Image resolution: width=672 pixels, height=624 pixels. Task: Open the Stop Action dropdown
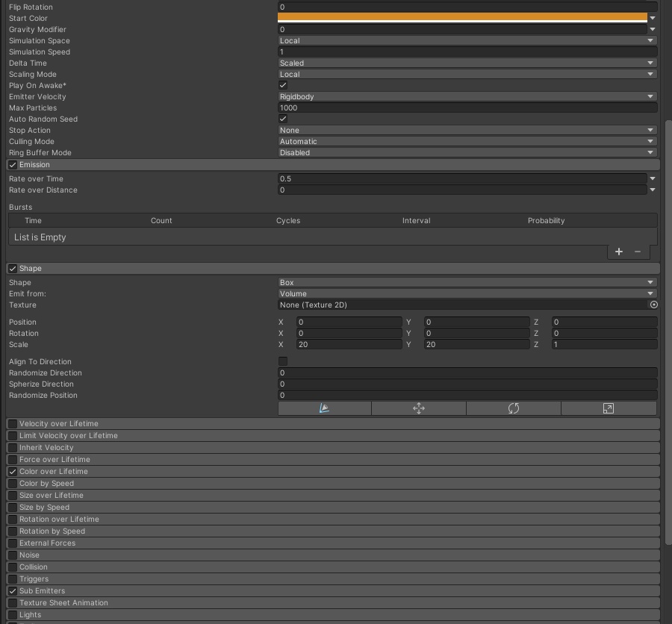click(x=467, y=130)
